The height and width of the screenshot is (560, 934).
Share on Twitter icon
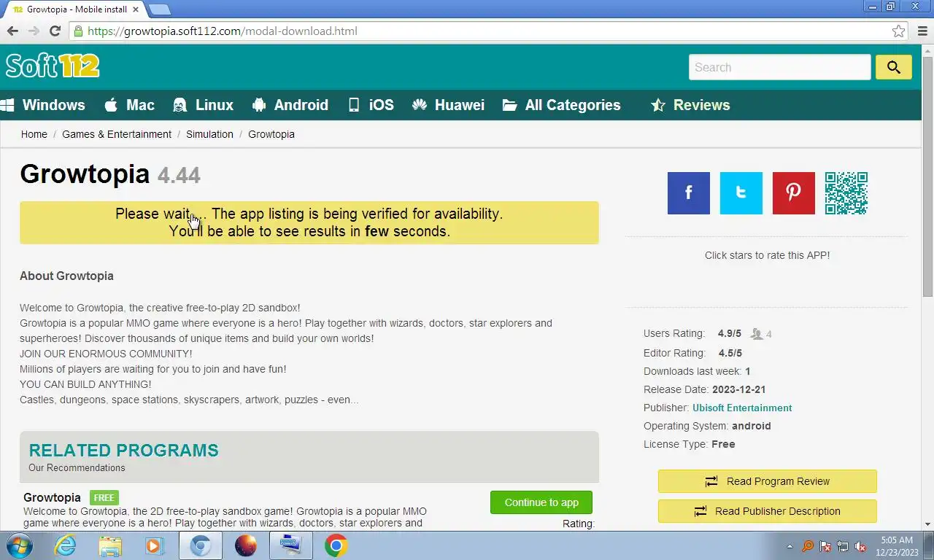[x=741, y=193]
